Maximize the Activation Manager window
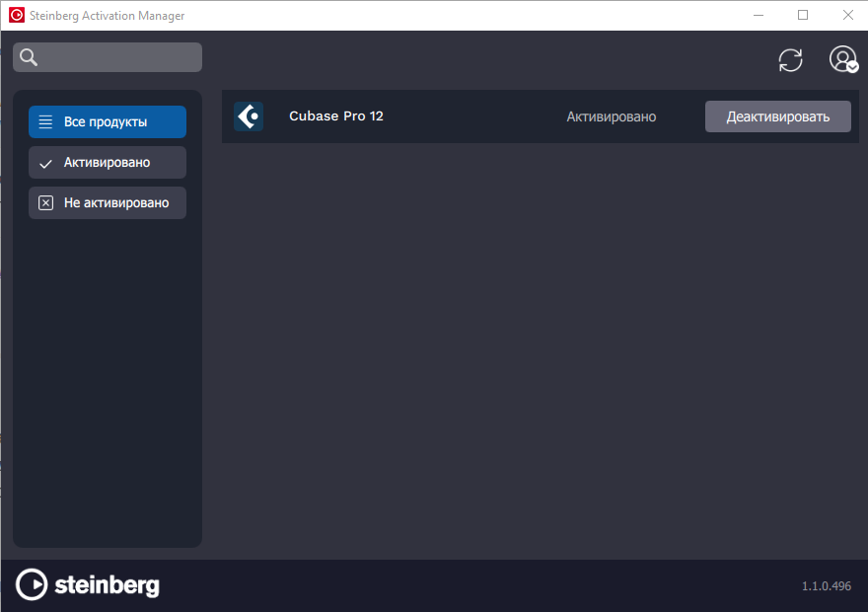 pyautogui.click(x=803, y=15)
